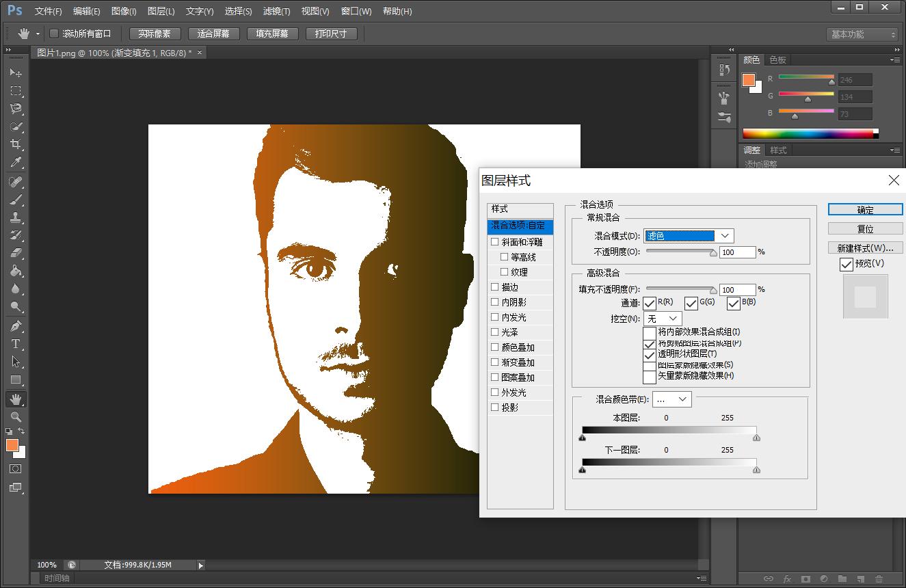Select the Move tool

pos(16,72)
